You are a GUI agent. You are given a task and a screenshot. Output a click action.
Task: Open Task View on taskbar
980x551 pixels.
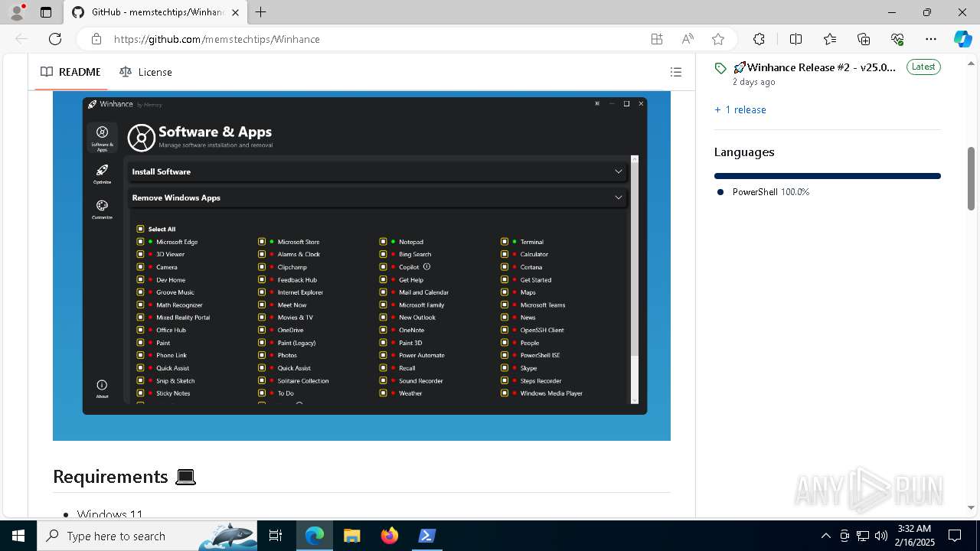click(276, 536)
